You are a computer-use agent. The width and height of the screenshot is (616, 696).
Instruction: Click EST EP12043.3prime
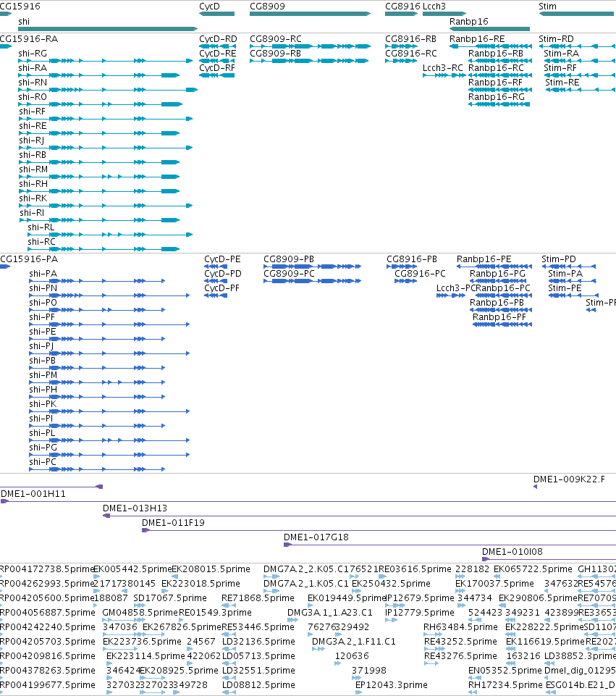(x=391, y=685)
